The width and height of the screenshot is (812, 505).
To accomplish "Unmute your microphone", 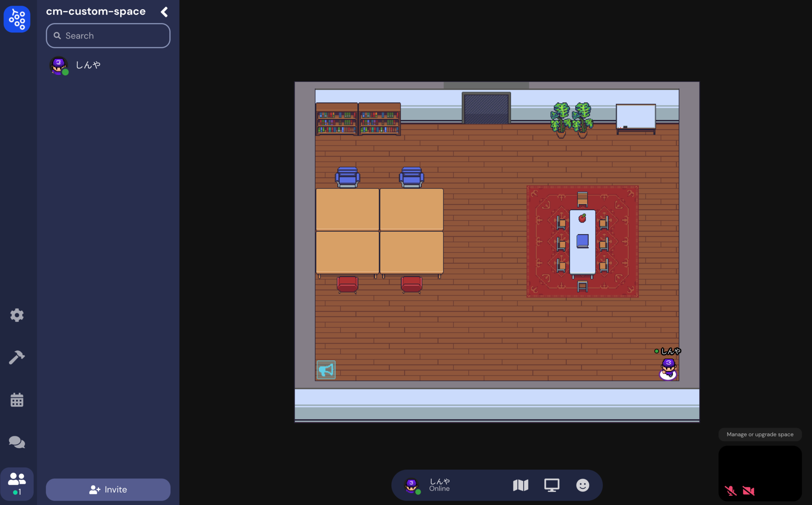I will (x=731, y=490).
